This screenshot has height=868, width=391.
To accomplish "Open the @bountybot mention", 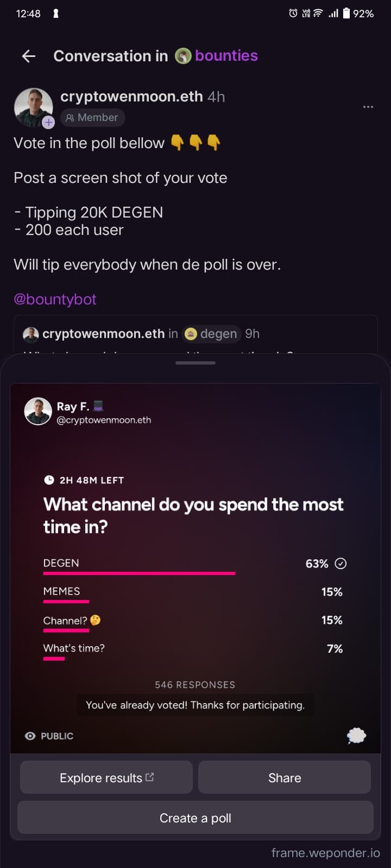I will tap(55, 299).
